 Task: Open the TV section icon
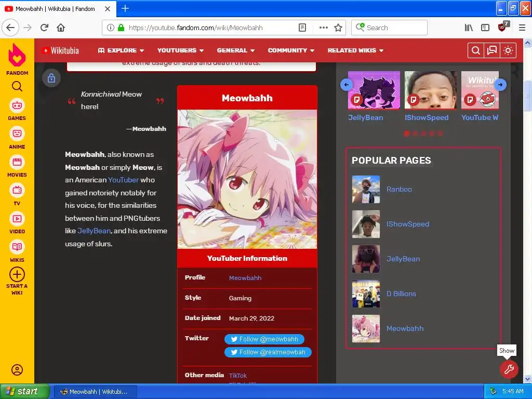17,190
